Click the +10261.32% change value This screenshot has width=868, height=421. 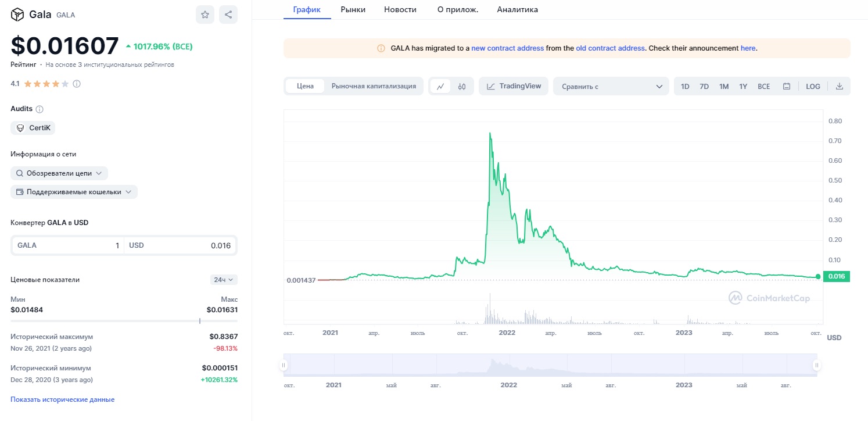219,380
